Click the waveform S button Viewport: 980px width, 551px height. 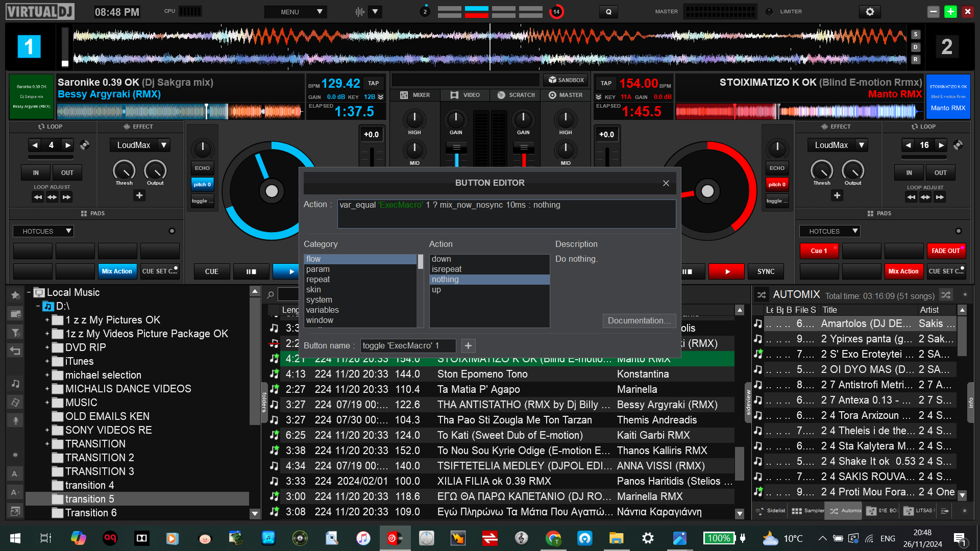[x=916, y=34]
